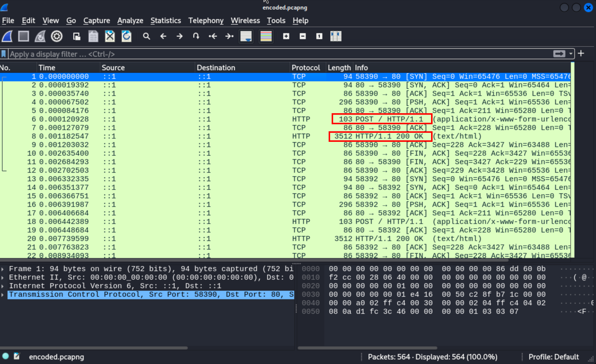
Task: Start capture with the shark fin icon
Action: pyautogui.click(x=7, y=36)
